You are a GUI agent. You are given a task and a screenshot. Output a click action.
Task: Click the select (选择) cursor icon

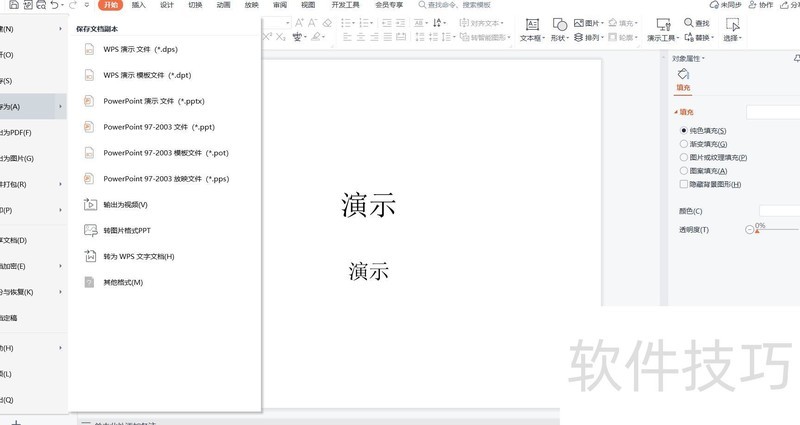click(732, 24)
